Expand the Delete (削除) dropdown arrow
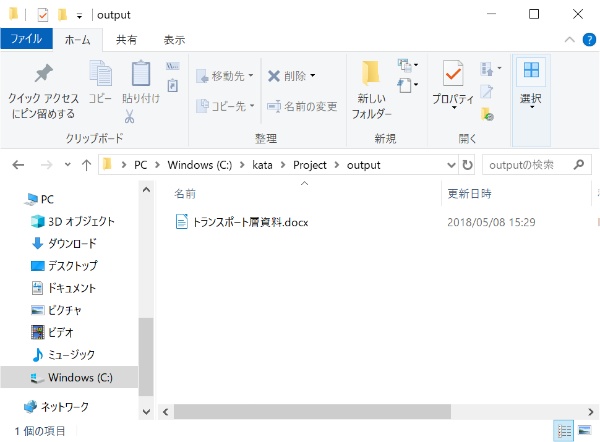The height and width of the screenshot is (442, 600). [313, 76]
